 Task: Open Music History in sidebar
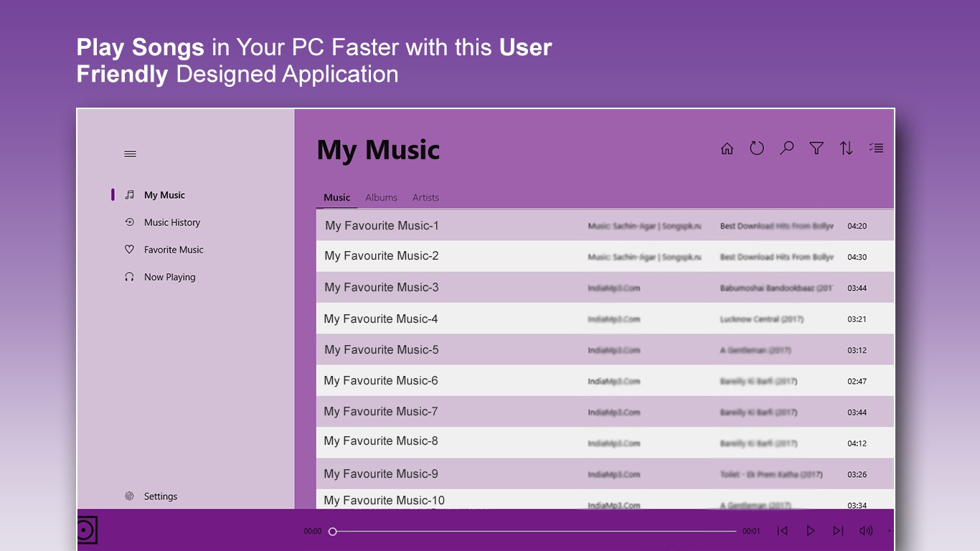pyautogui.click(x=171, y=222)
